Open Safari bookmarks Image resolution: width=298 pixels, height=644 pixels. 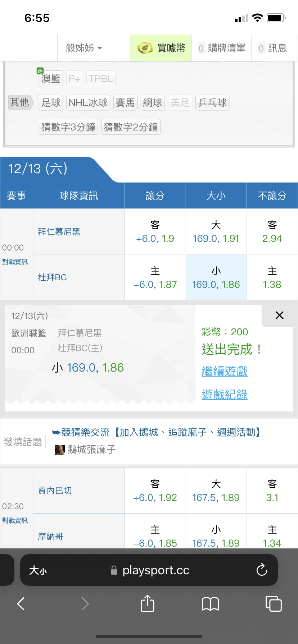pyautogui.click(x=211, y=604)
